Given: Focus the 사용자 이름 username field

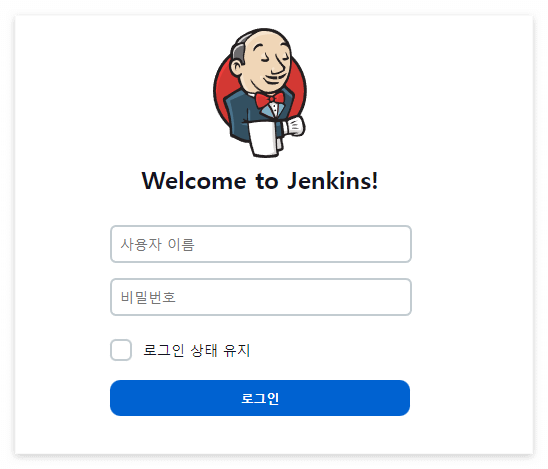Looking at the screenshot, I should click(261, 244).
